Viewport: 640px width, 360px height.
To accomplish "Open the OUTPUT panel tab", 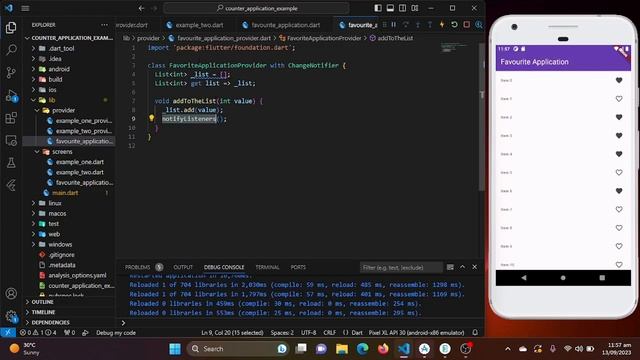I will click(x=183, y=267).
